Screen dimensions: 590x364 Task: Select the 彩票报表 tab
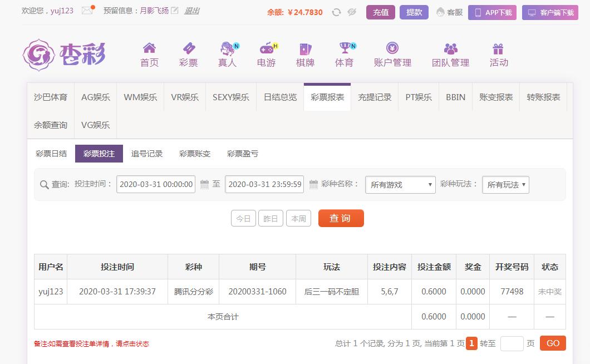[327, 97]
